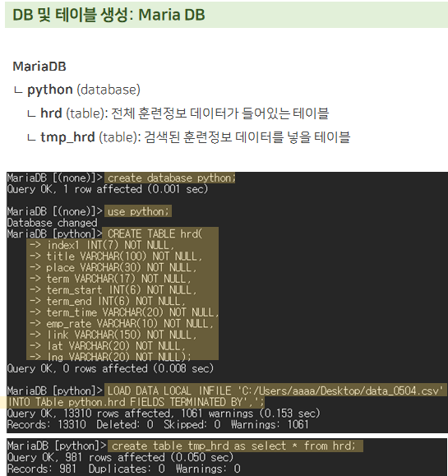Click the 'Records: 981 Duplicates: 0' line
The width and height of the screenshot is (448, 476).
pyautogui.click(x=124, y=469)
